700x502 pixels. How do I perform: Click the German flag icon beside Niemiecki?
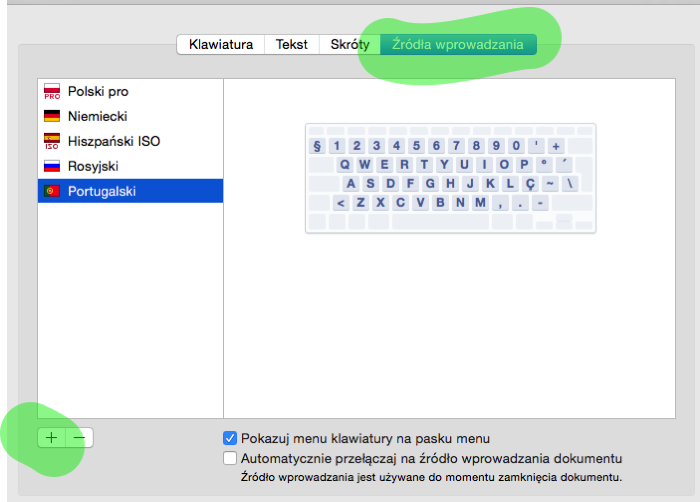point(52,116)
